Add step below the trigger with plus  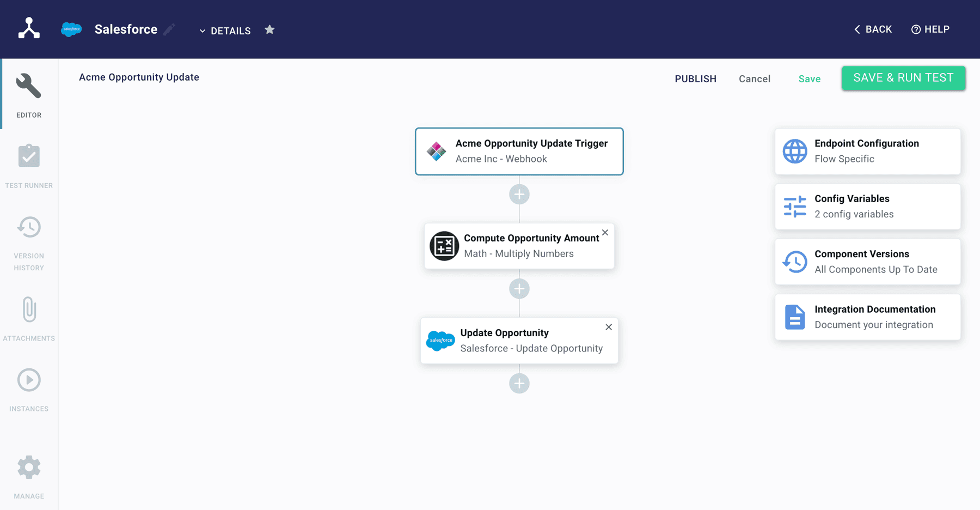pos(519,195)
